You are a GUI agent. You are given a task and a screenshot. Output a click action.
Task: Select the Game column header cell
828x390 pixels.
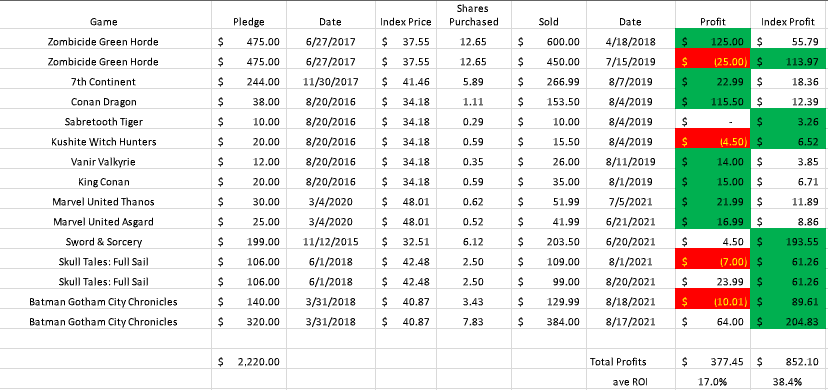click(x=104, y=22)
